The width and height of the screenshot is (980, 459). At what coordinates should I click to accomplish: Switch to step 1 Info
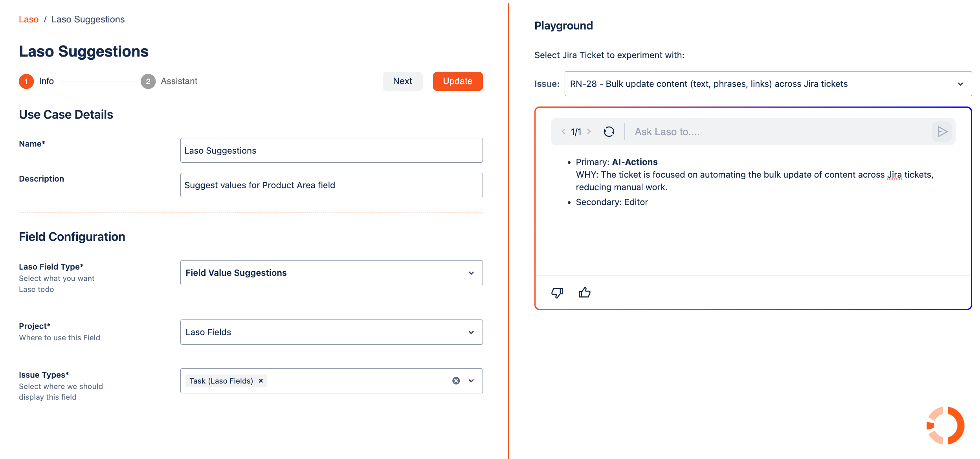[x=27, y=81]
